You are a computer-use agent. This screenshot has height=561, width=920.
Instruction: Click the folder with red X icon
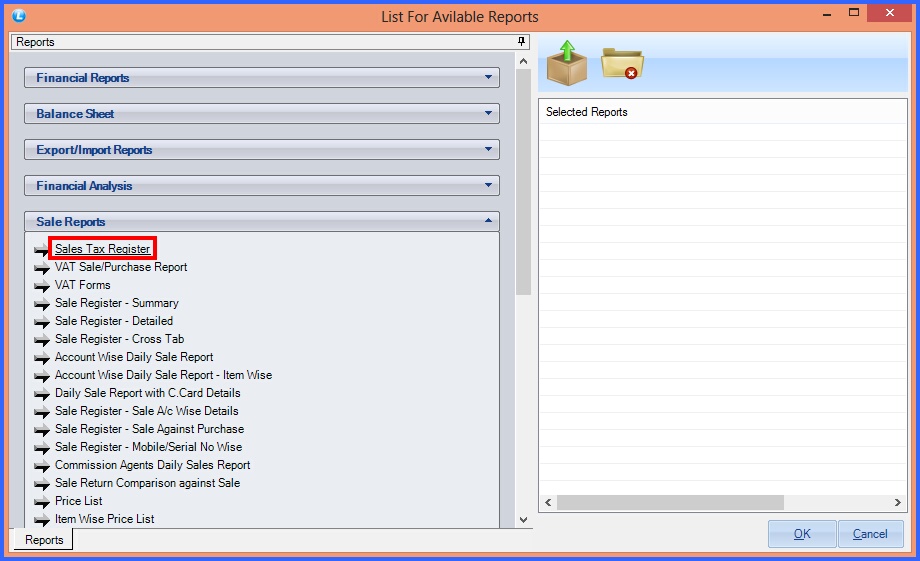(622, 63)
